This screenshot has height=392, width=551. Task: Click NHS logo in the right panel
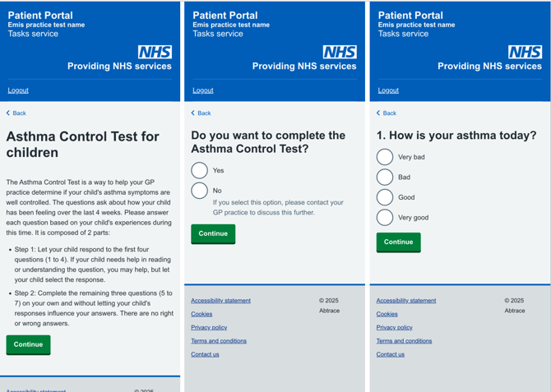click(x=525, y=52)
